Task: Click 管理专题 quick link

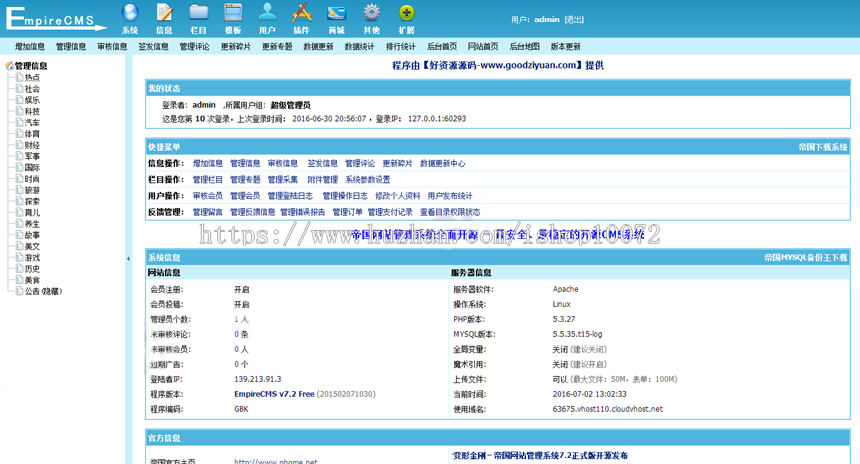Action: (x=245, y=179)
